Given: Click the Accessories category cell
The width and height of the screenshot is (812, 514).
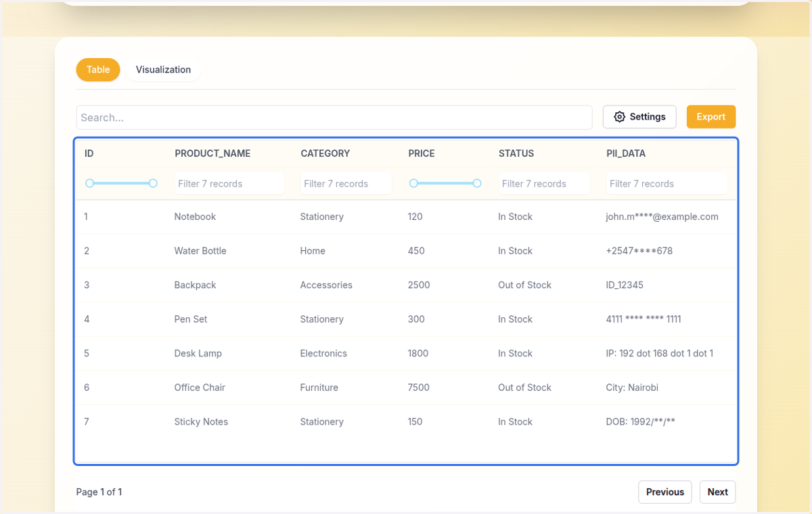Looking at the screenshot, I should click(326, 285).
